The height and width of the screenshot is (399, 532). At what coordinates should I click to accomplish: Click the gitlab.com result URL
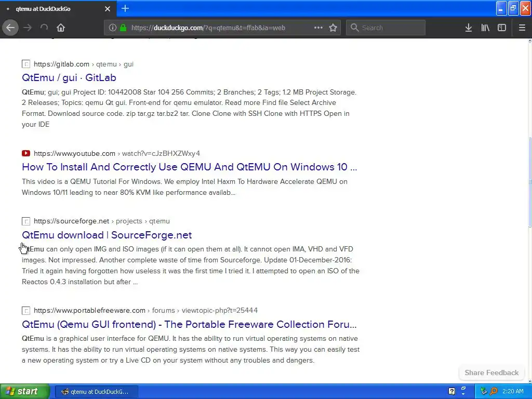[84, 64]
